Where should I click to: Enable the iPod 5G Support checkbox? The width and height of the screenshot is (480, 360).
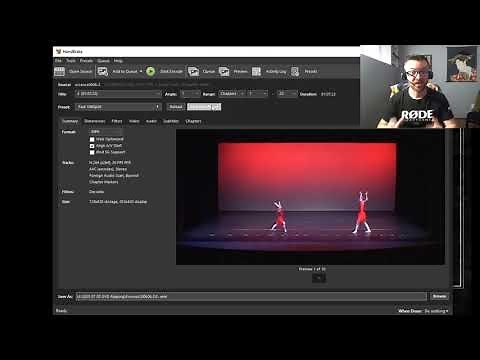(x=92, y=152)
